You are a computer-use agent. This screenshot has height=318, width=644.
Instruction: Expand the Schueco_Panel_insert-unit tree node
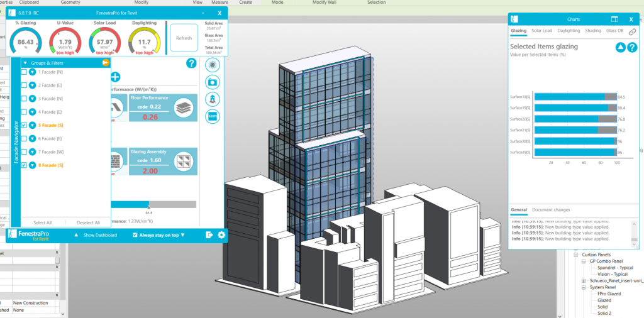click(584, 281)
